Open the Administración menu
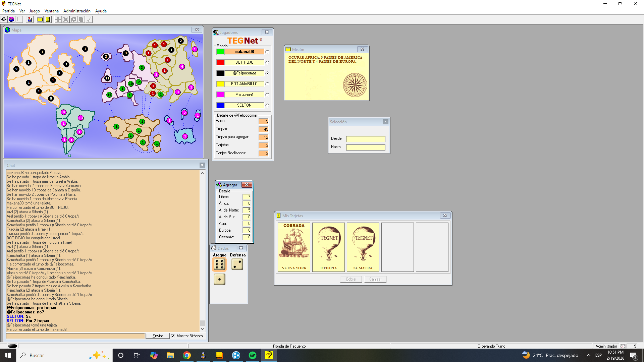 77,11
